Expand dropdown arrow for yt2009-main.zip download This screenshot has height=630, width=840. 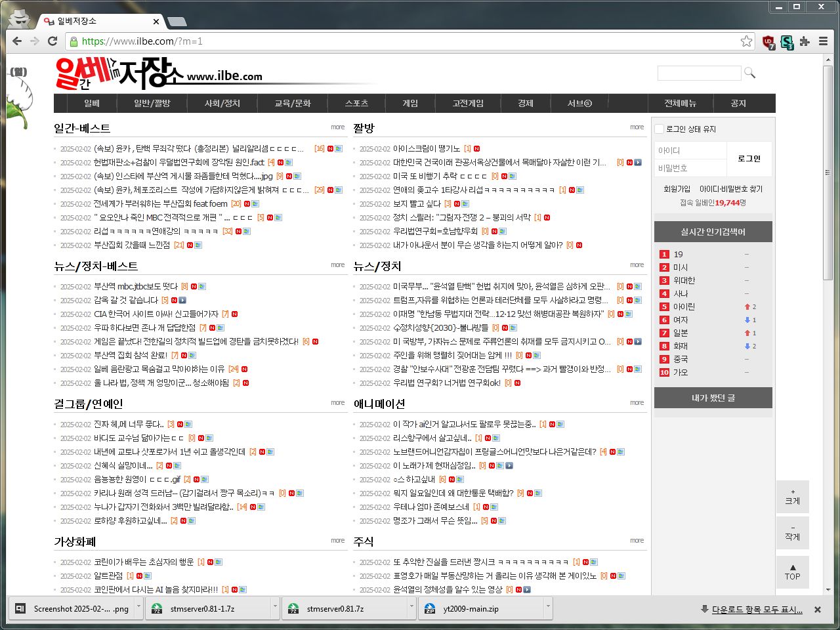[x=548, y=608]
